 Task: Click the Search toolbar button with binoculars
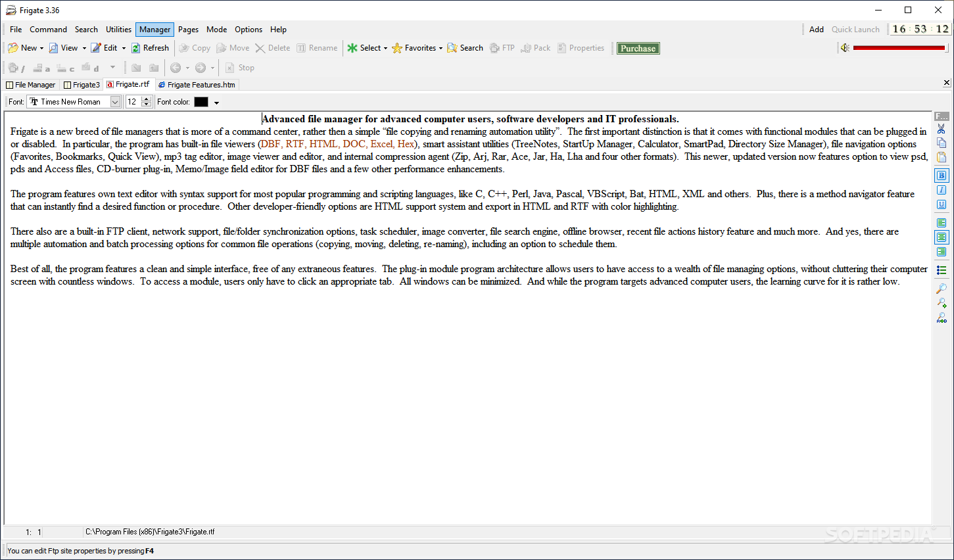(465, 48)
